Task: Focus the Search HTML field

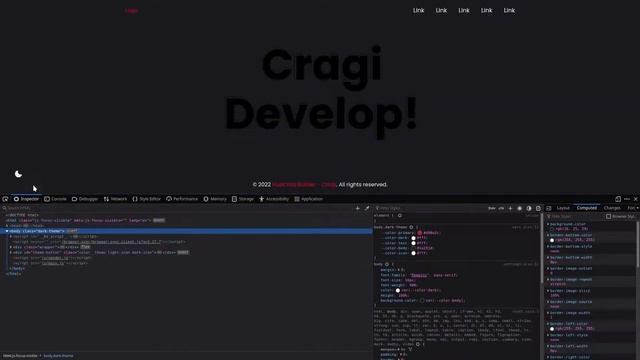Action: click(x=176, y=208)
